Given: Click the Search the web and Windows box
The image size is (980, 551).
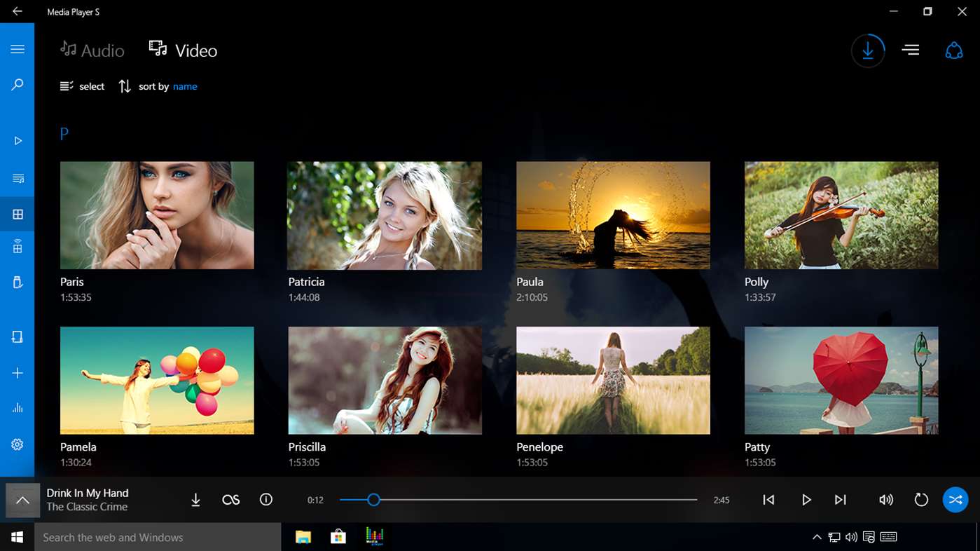Looking at the screenshot, I should 158,537.
